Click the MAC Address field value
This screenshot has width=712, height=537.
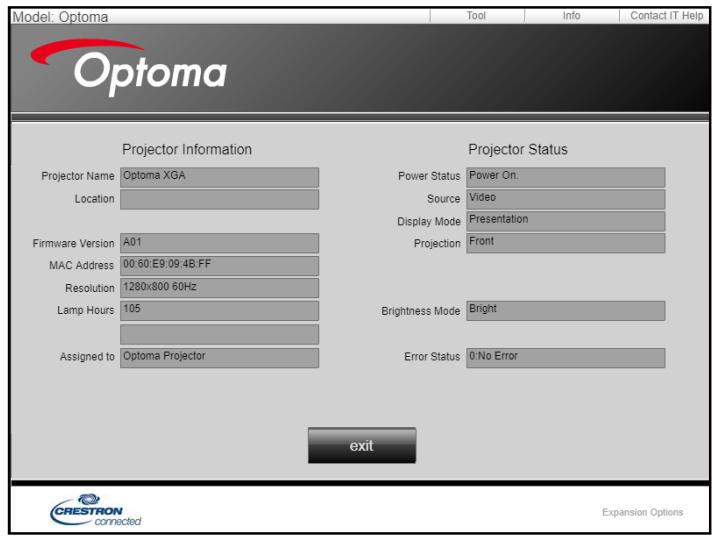click(x=219, y=266)
